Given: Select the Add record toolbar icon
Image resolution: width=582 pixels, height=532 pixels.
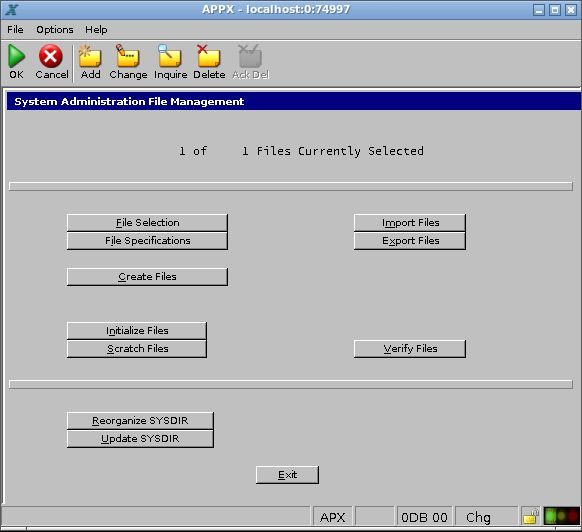Looking at the screenshot, I should click(90, 56).
